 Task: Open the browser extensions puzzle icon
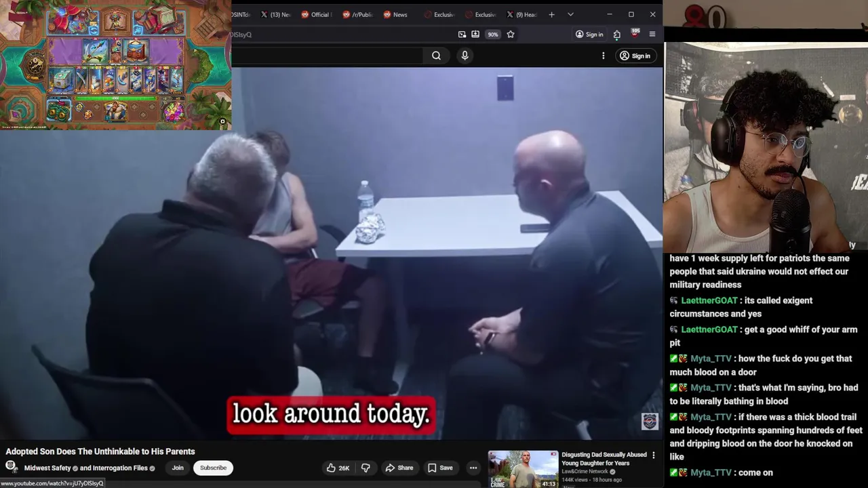click(616, 35)
